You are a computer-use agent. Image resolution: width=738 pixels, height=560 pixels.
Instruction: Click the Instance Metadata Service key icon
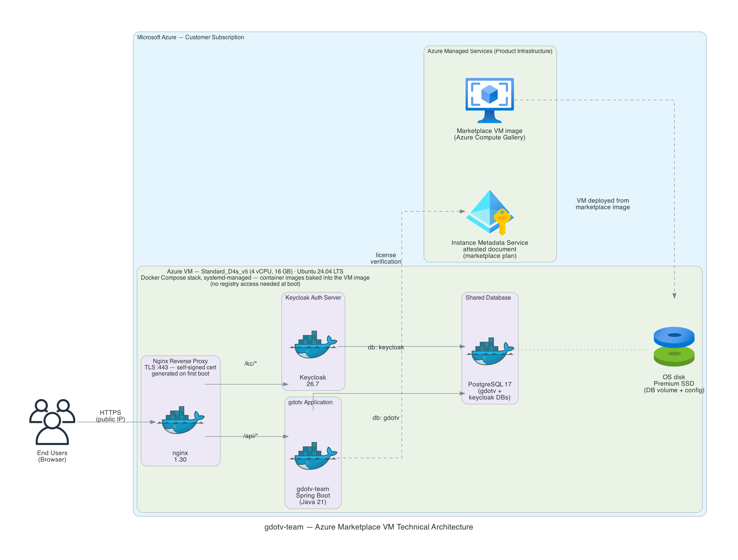point(490,212)
